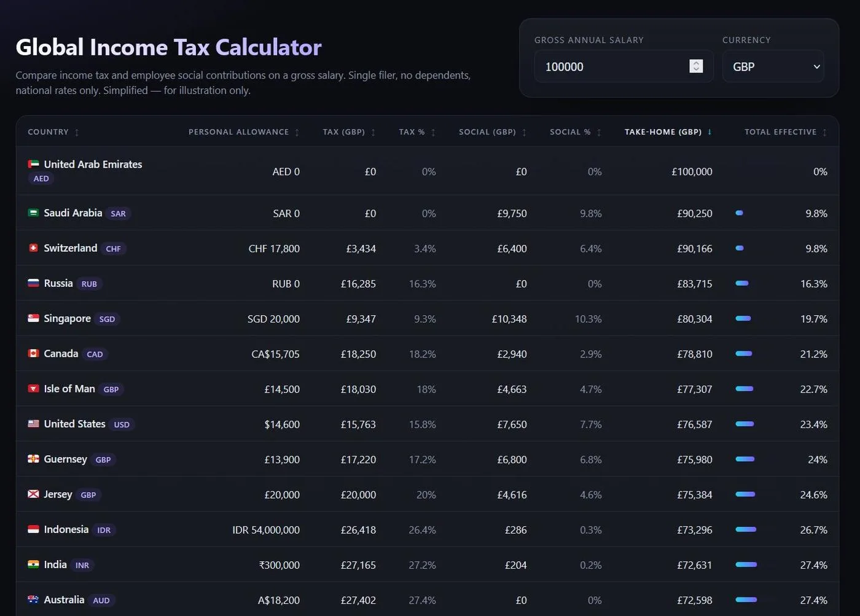Click the INR currency badge
The height and width of the screenshot is (616, 860).
[82, 565]
